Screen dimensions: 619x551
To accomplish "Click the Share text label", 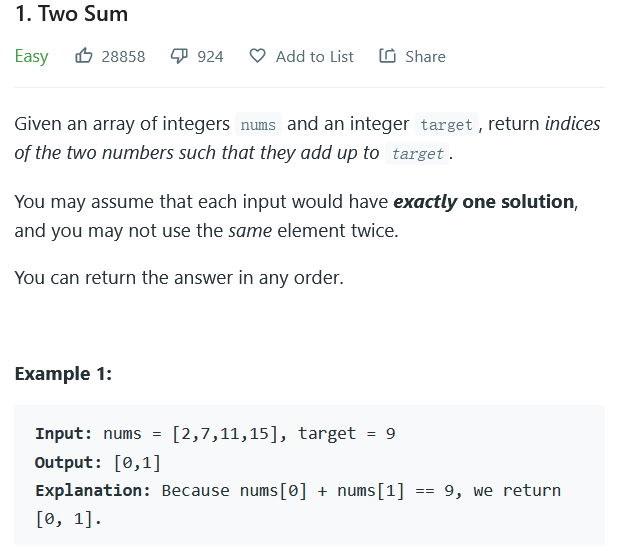I will point(425,56).
